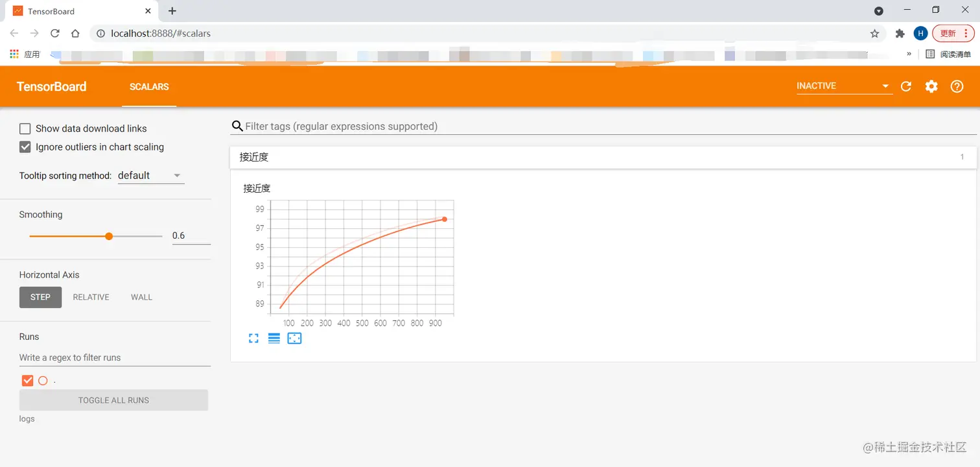Click the filter tags search icon
This screenshot has width=980, height=467.
pyautogui.click(x=237, y=126)
